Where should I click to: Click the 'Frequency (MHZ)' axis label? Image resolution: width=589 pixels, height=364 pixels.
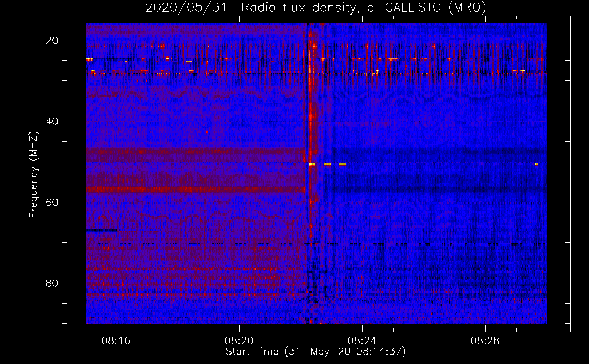[x=33, y=175]
